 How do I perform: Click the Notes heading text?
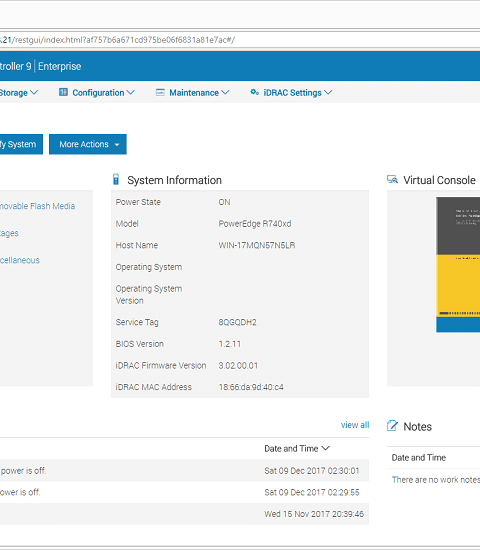pos(418,427)
